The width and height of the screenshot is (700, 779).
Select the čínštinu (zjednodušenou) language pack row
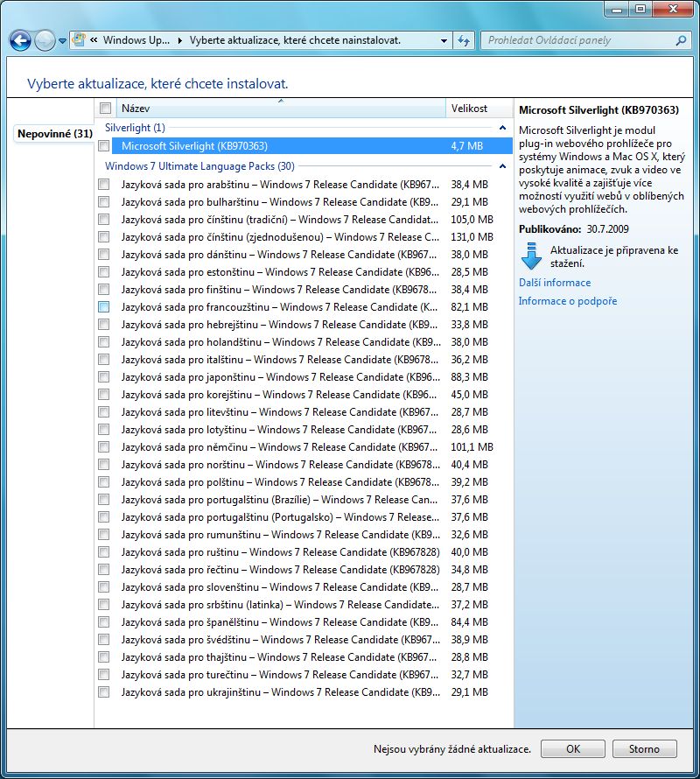coord(305,237)
